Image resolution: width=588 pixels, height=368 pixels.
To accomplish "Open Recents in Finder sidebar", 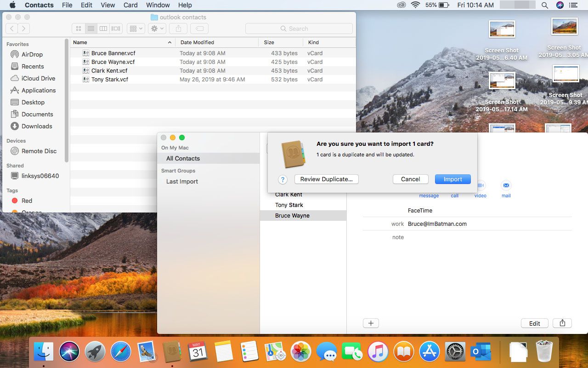I will (33, 66).
